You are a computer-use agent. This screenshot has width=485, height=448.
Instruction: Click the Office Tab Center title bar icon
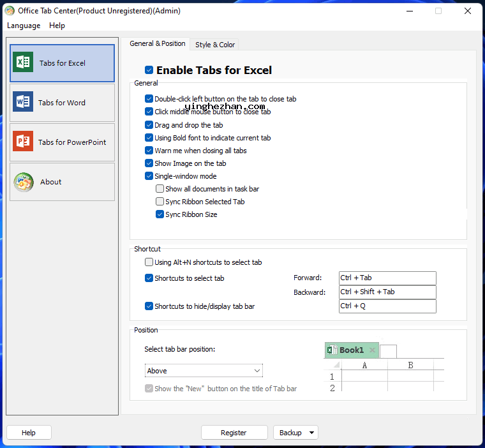click(x=10, y=11)
